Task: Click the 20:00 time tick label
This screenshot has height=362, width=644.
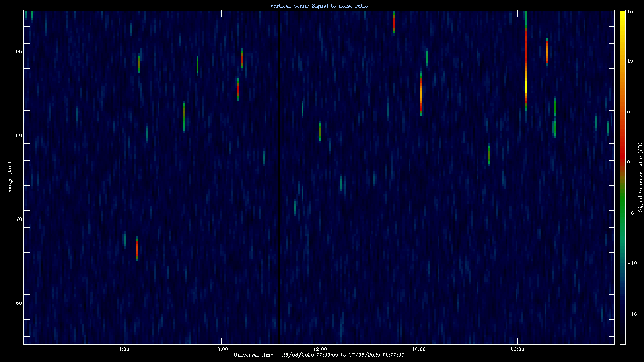Action: coord(517,349)
